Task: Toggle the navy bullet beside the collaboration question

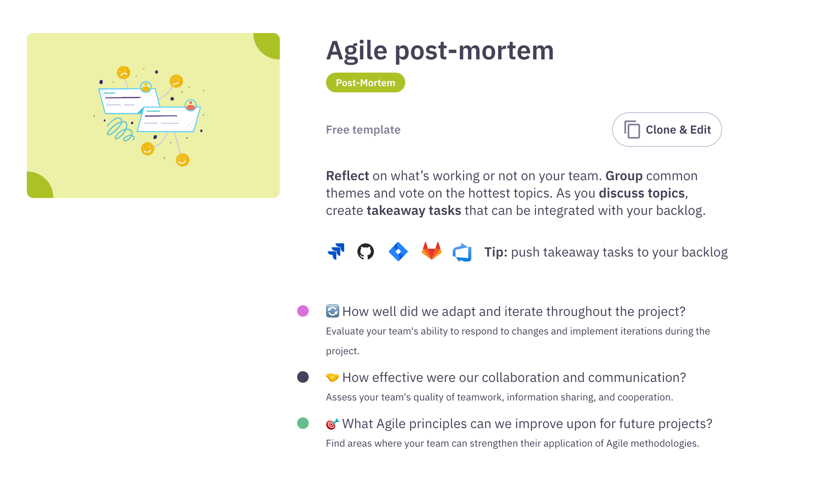Action: click(x=303, y=377)
